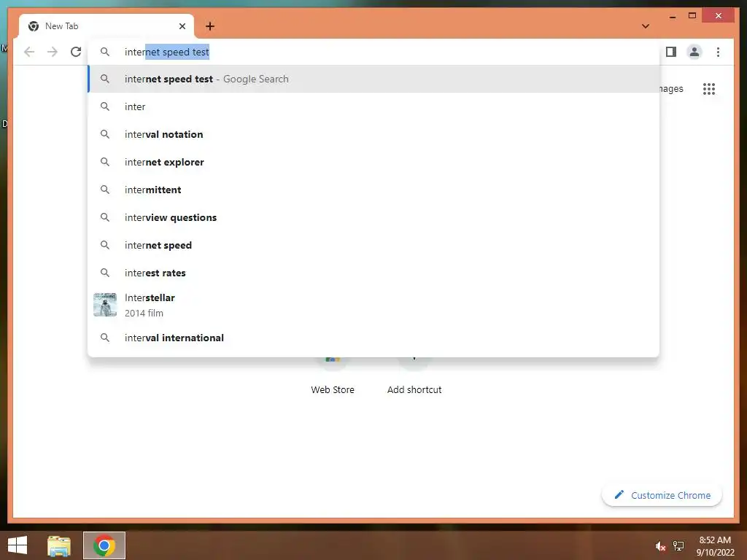
Task: Open the taskbar clock and date
Action: (x=715, y=546)
